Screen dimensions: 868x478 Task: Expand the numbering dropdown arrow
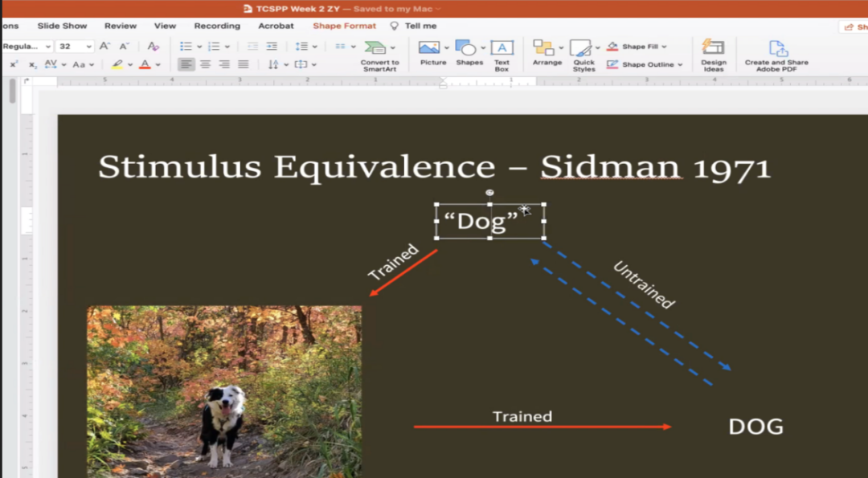(227, 47)
